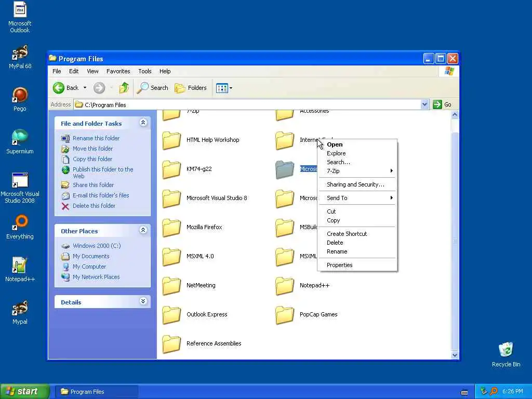Open the Tools menu
The height and width of the screenshot is (399, 532).
pyautogui.click(x=145, y=71)
